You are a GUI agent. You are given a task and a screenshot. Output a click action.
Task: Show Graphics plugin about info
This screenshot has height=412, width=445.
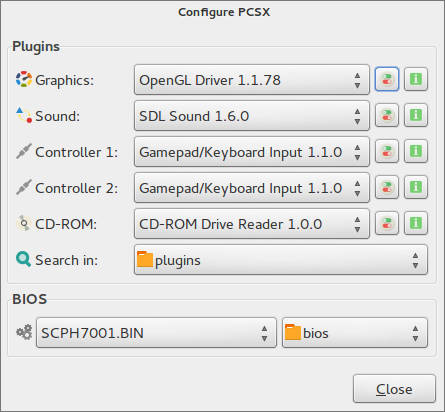tap(416, 79)
